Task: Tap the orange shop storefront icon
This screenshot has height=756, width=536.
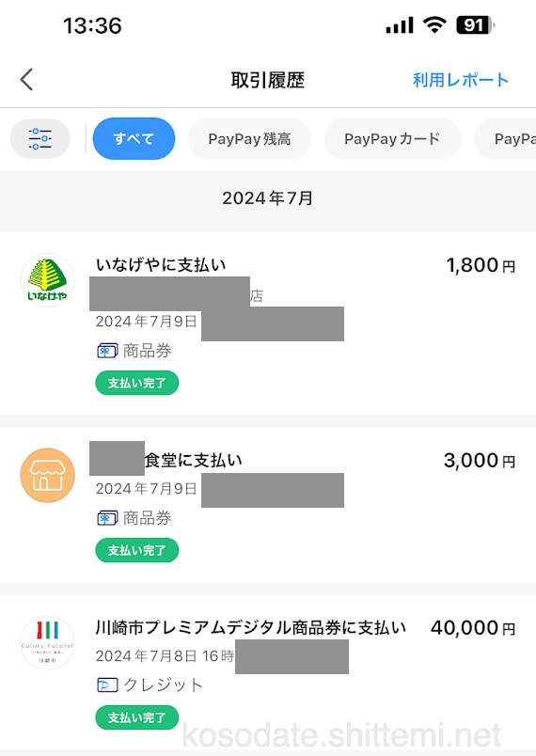Action: click(47, 476)
